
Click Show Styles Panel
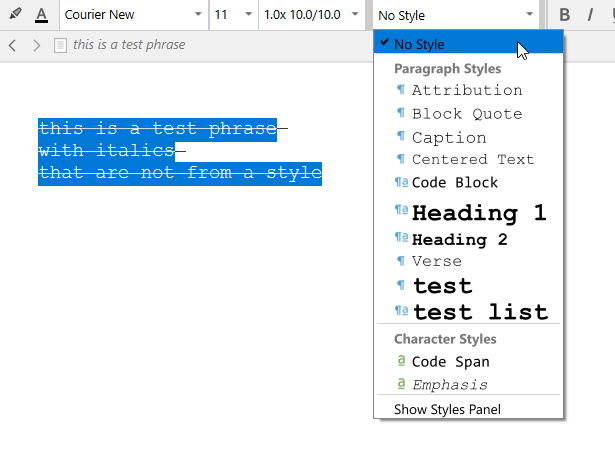click(x=447, y=408)
